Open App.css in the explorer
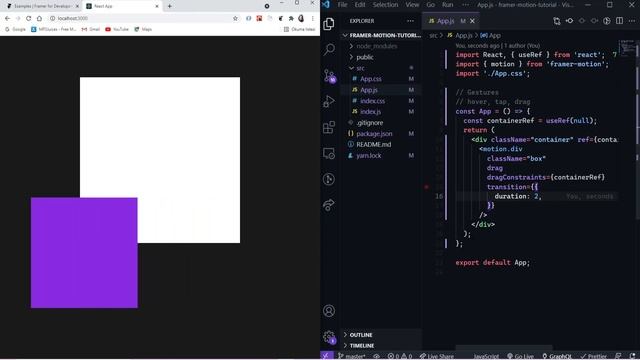Viewport: 640px width, 360px height. pos(381,79)
